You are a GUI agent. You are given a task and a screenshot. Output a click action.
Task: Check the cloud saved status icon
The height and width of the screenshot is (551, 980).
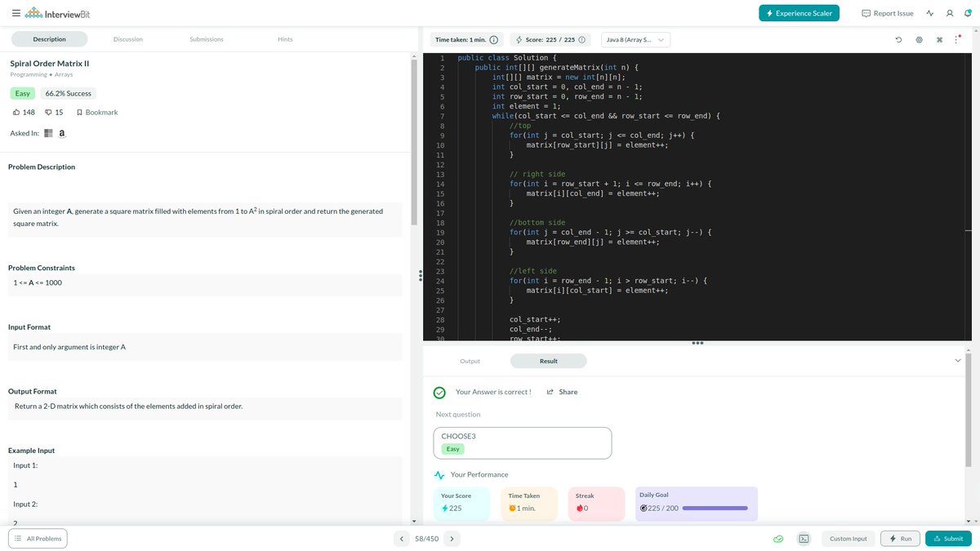tap(780, 539)
